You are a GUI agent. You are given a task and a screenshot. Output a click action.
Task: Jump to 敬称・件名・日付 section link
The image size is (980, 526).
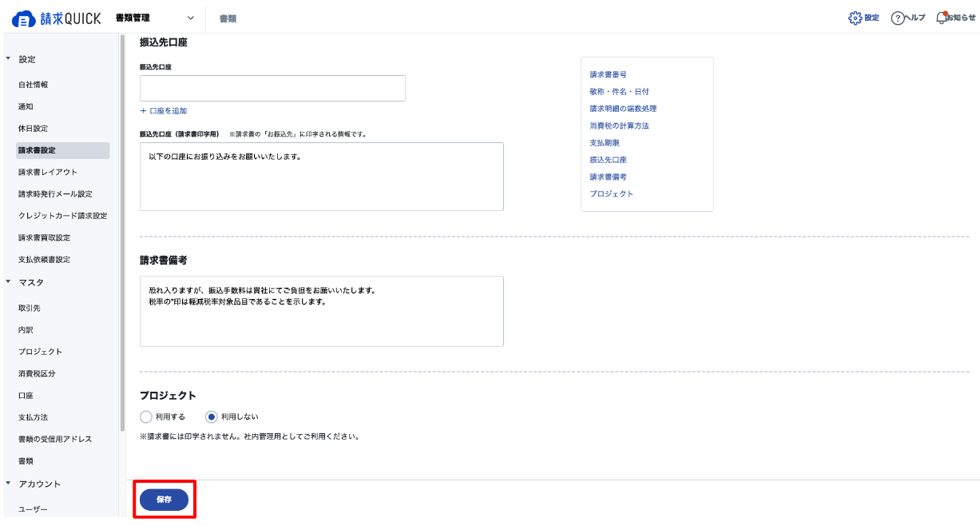tap(619, 92)
